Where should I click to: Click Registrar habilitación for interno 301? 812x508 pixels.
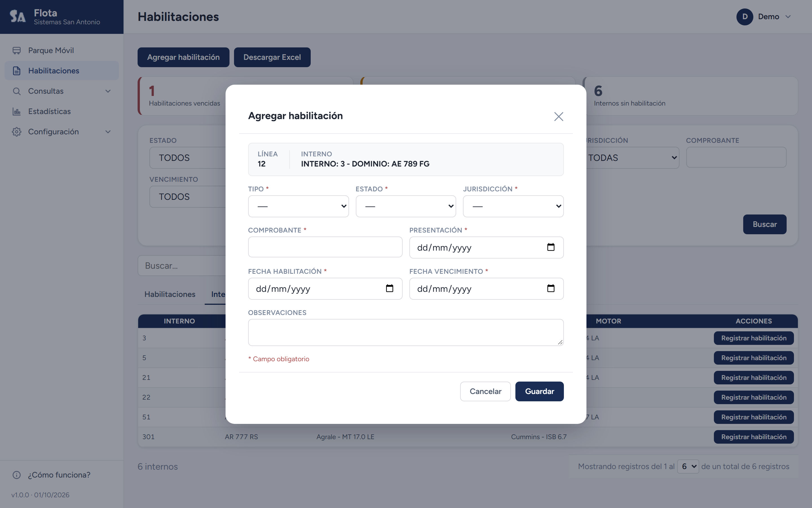click(x=753, y=437)
